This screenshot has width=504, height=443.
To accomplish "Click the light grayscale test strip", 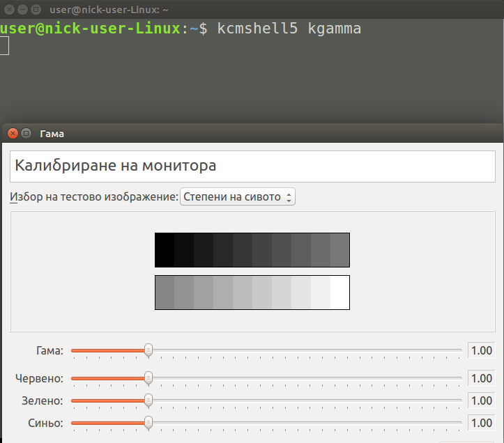I will 252,293.
